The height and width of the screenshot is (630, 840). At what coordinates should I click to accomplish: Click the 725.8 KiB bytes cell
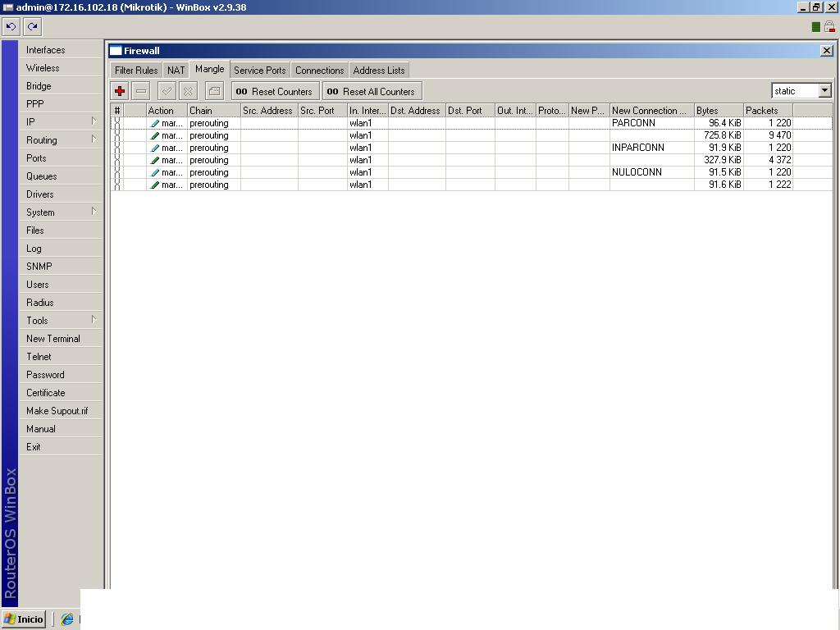coord(719,135)
